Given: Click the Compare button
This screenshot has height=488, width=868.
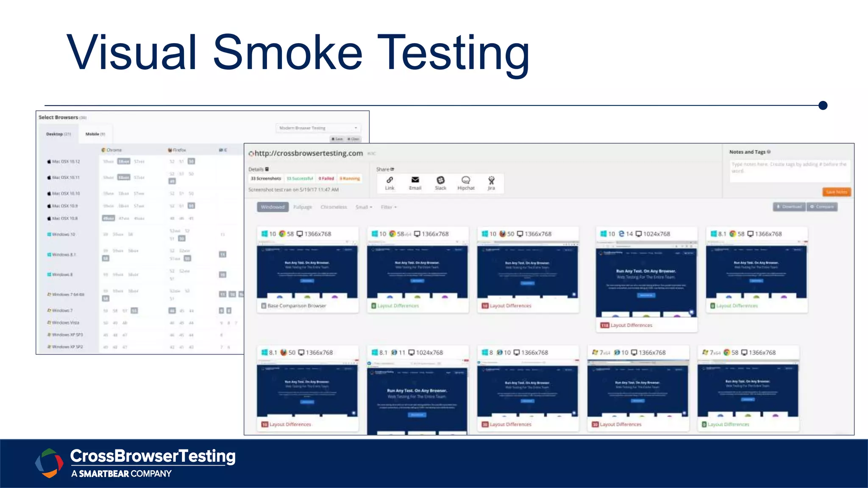Looking at the screenshot, I should coord(822,207).
